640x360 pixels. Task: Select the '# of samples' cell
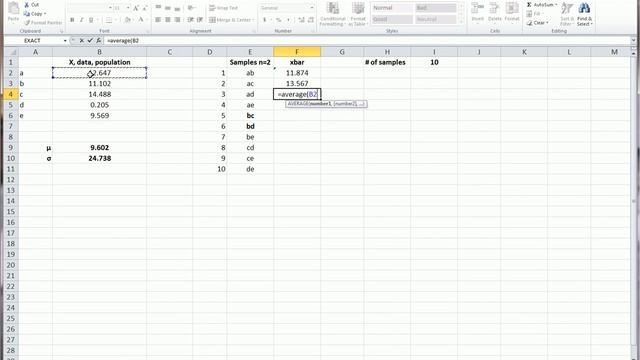point(387,62)
